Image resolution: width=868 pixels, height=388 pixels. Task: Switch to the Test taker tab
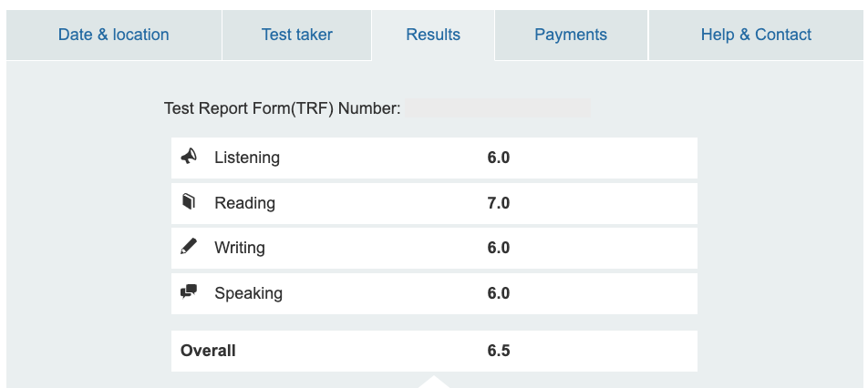[x=296, y=35]
